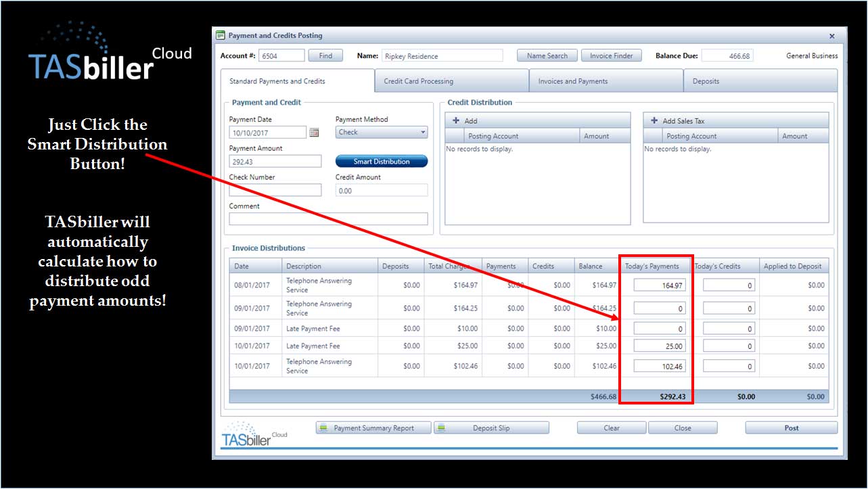Click Today's Credits field for $10.00 late fee
The height and width of the screenshot is (489, 868).
(729, 329)
